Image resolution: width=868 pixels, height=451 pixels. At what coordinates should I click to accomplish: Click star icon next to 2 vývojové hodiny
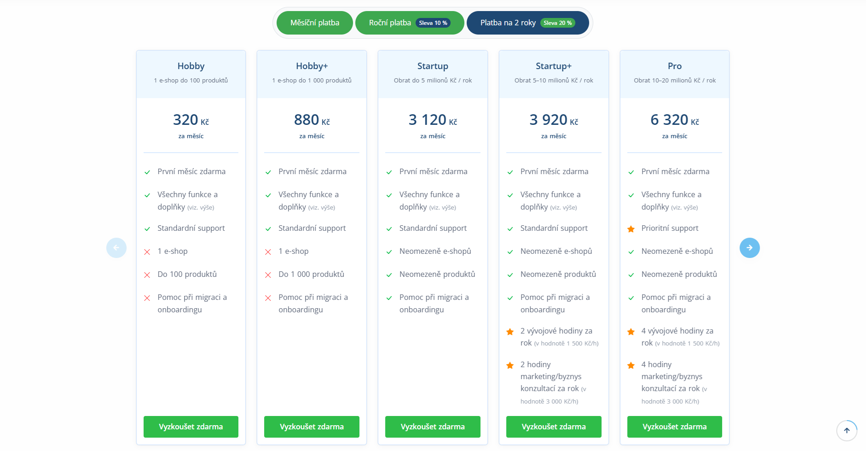(x=510, y=332)
